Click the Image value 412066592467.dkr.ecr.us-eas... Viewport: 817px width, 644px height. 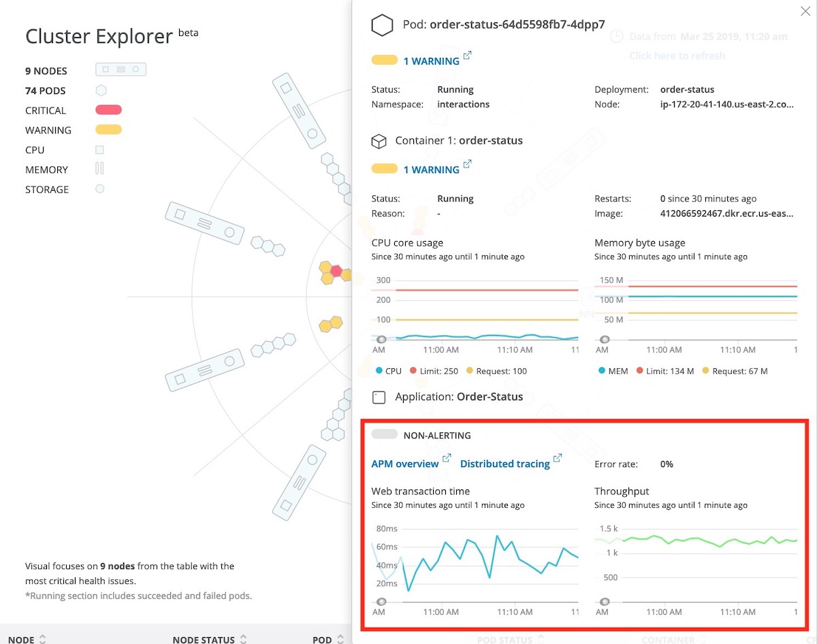(x=727, y=213)
